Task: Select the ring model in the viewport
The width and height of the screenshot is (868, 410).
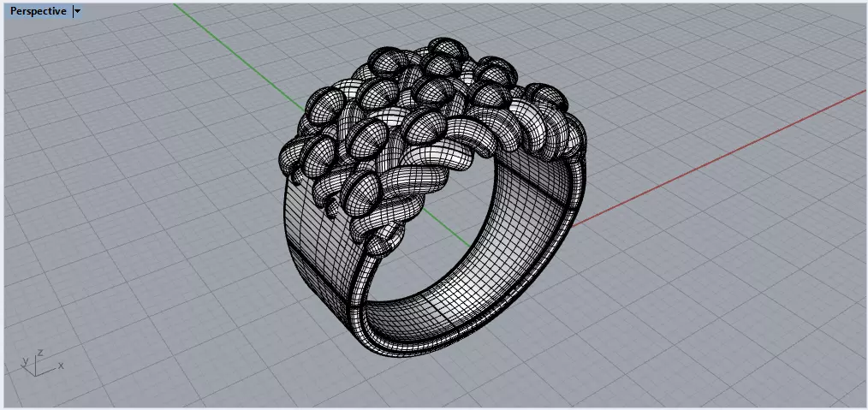Action: (433, 198)
